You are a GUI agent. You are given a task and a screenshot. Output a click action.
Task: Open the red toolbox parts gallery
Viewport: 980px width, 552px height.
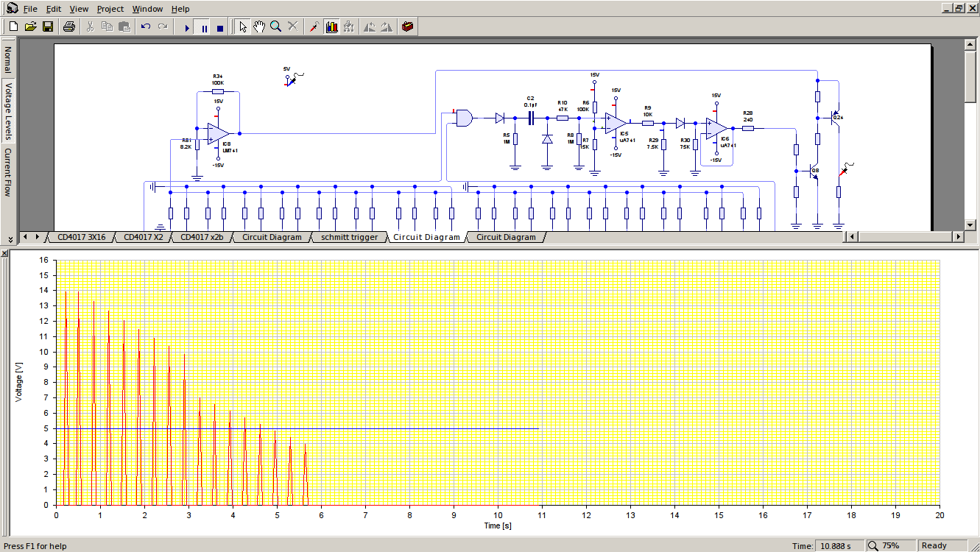[x=408, y=27]
